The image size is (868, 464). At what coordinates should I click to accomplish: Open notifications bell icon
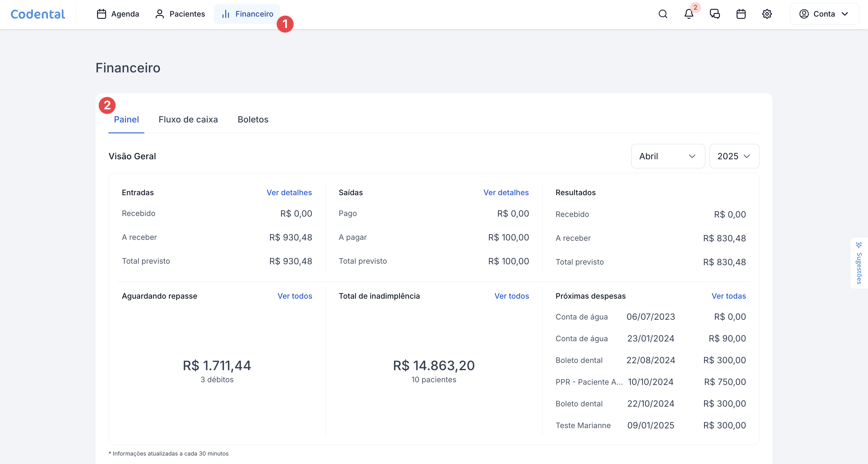[689, 14]
